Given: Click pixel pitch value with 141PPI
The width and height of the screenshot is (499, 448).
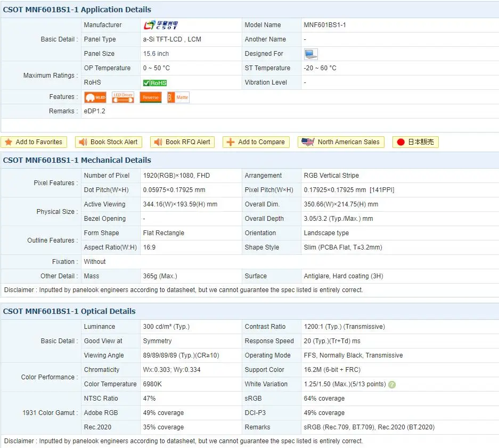Looking at the screenshot, I should pyautogui.click(x=349, y=190).
